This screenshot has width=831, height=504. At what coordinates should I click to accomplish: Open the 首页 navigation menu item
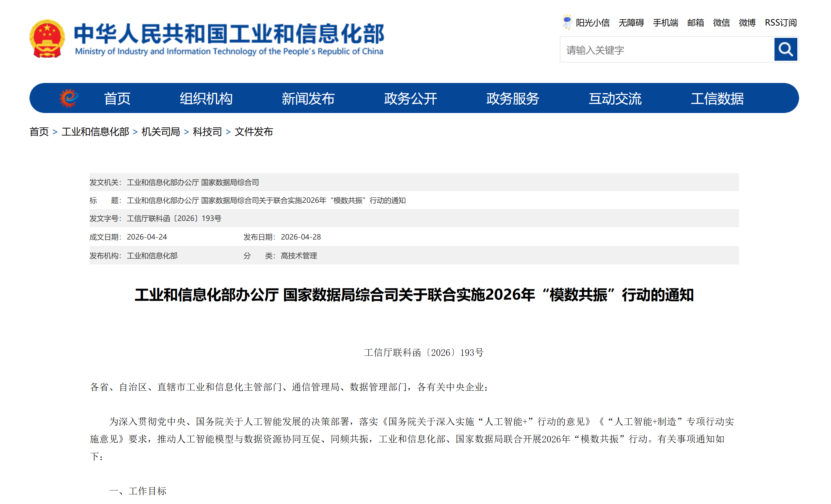[117, 99]
